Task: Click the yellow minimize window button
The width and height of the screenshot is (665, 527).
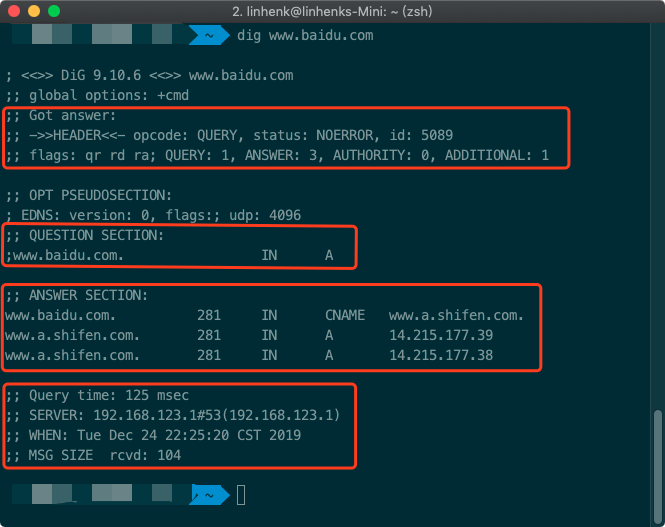Action: [x=34, y=11]
